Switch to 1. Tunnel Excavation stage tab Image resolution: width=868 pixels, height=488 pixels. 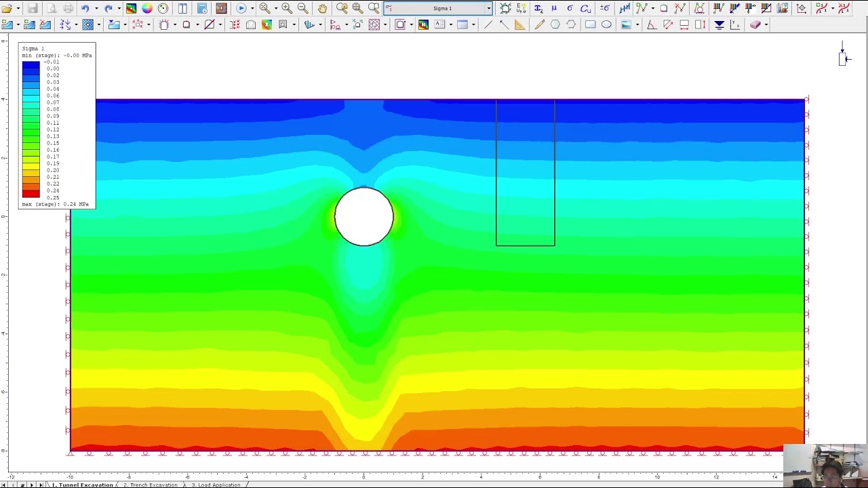pyautogui.click(x=82, y=485)
